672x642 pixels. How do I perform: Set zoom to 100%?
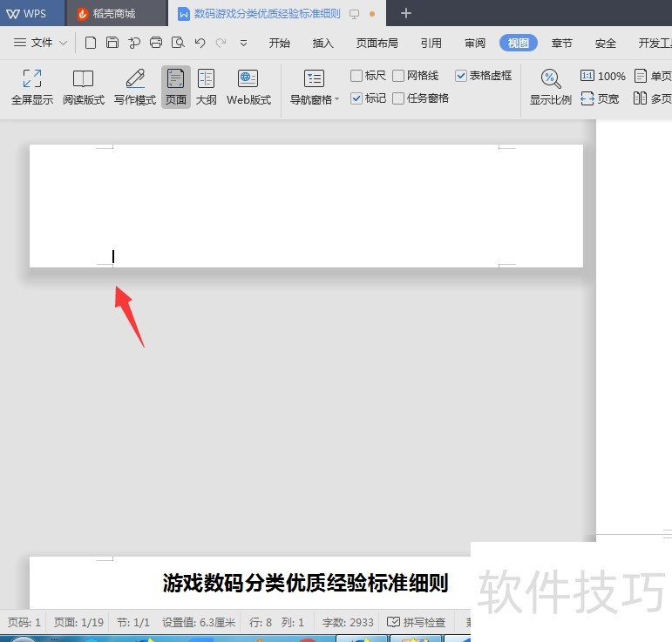(x=602, y=77)
